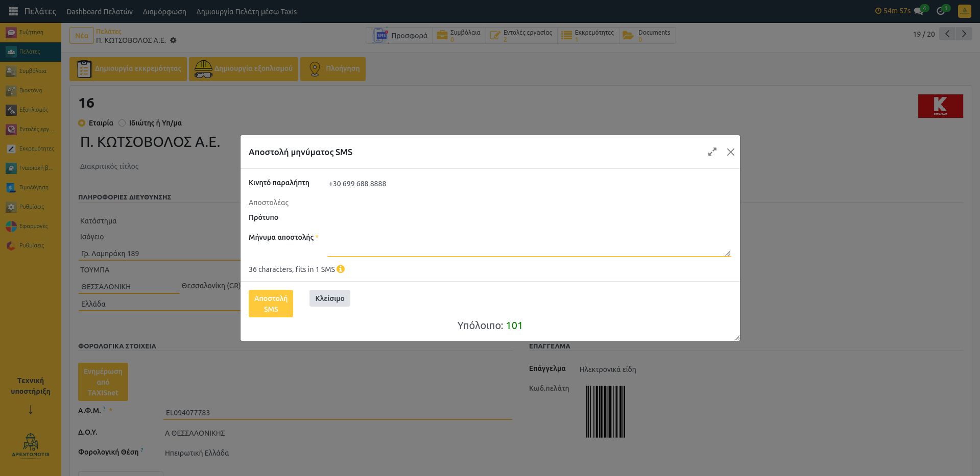980x476 pixels.
Task: Open Dashboard Πελατών menu item
Action: click(100, 12)
